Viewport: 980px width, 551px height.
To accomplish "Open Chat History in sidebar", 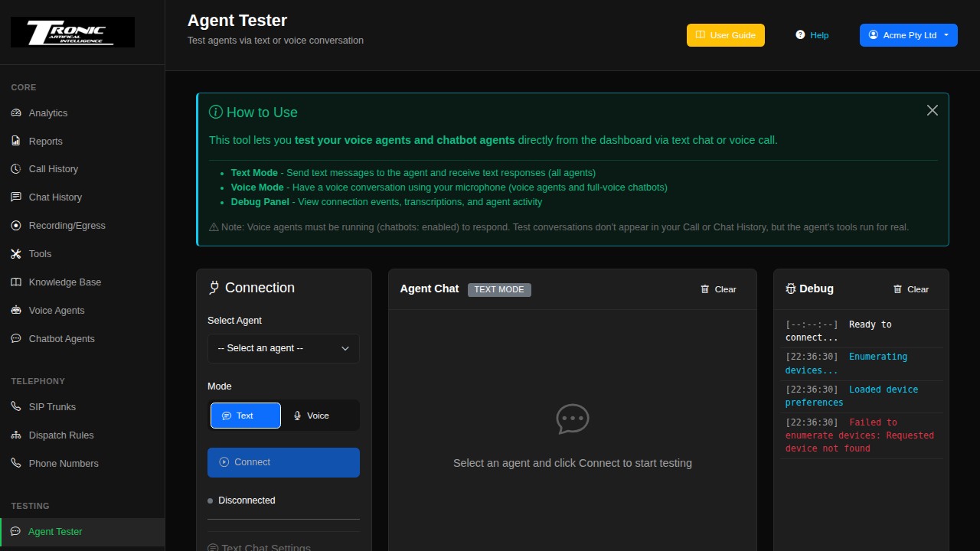I will click(x=82, y=197).
